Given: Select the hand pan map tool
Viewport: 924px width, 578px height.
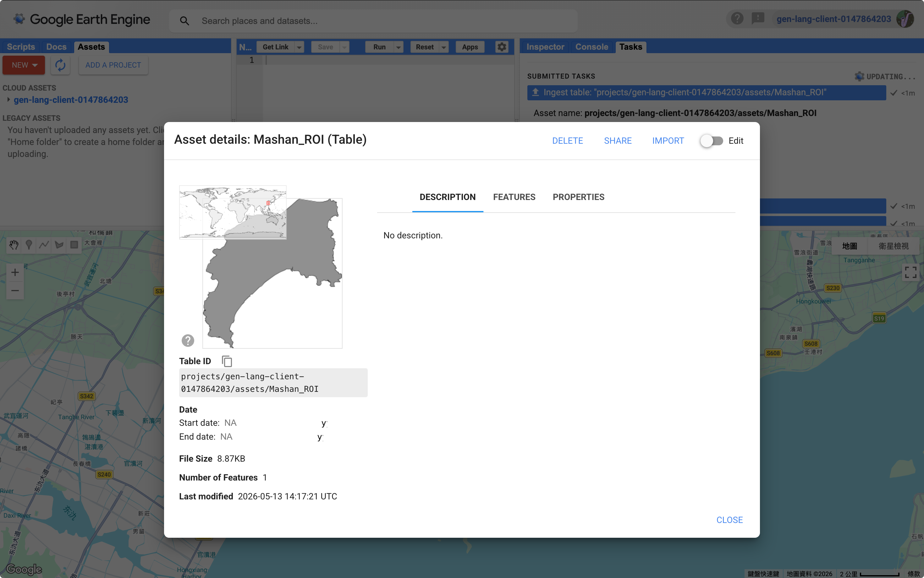Looking at the screenshot, I should pos(14,245).
